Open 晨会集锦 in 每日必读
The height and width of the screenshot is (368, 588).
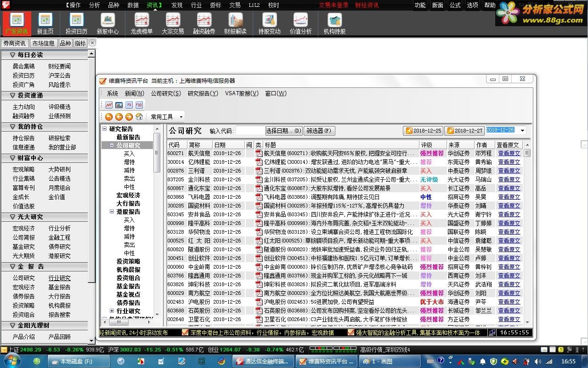pyautogui.click(x=23, y=66)
